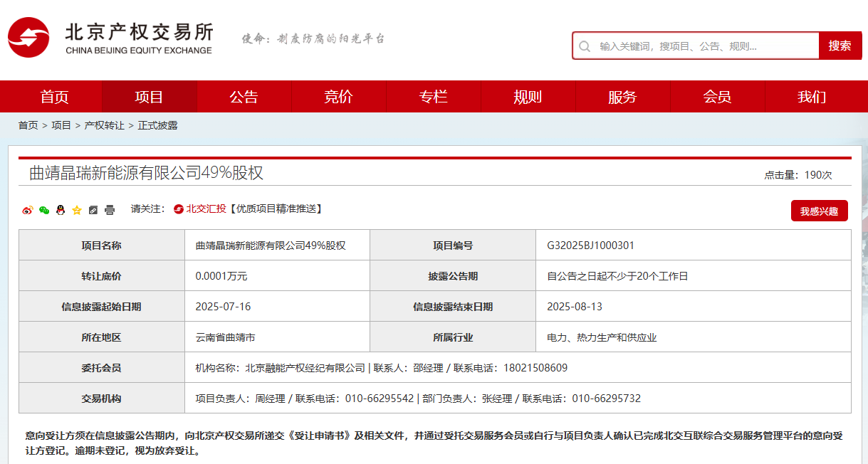Focus the keyword search input field
868x464 pixels.
(x=705, y=46)
